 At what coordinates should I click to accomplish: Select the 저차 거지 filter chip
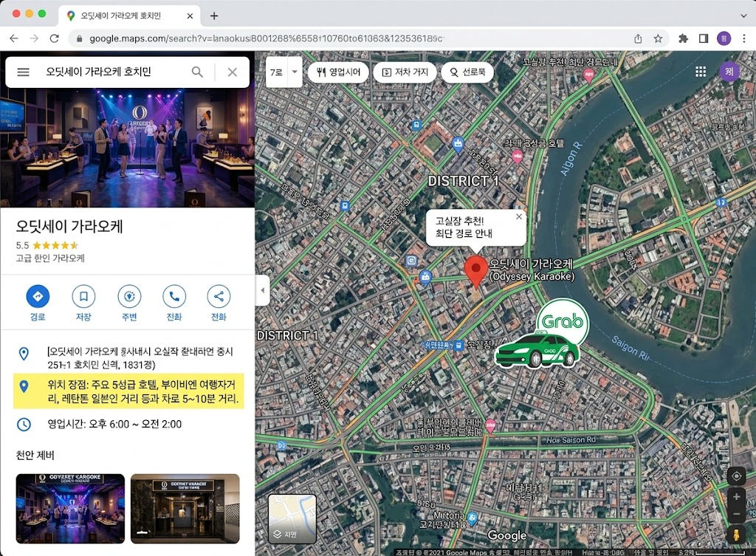(x=405, y=72)
